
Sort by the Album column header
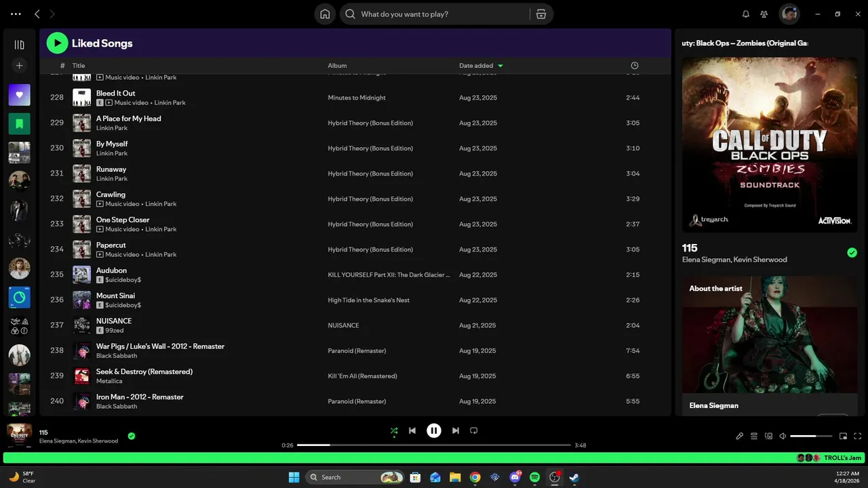coord(337,66)
